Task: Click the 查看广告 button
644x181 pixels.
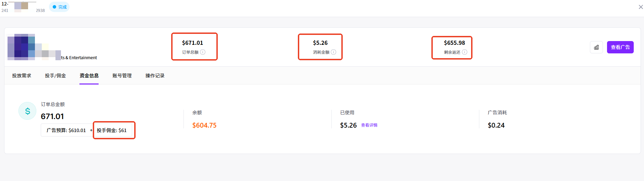Action: click(620, 47)
